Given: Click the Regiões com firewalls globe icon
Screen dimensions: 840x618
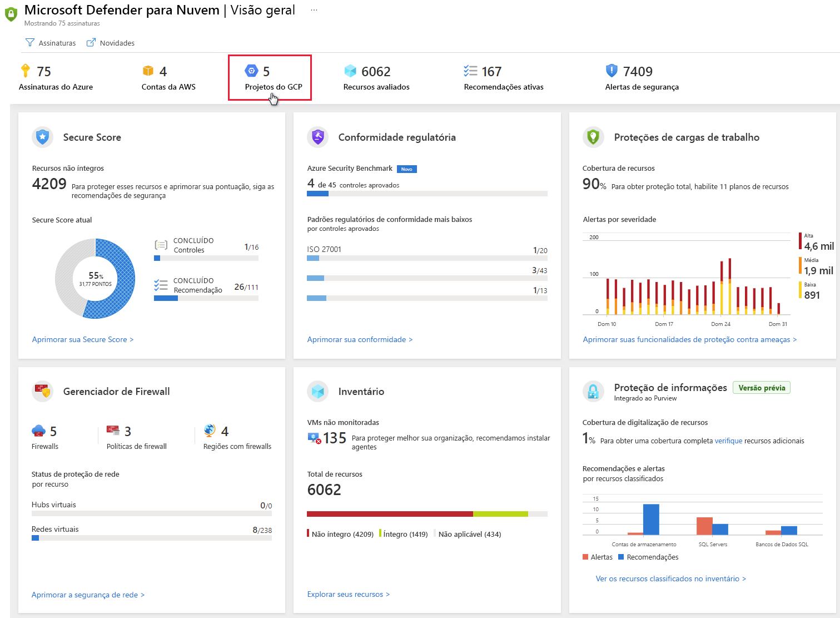Looking at the screenshot, I should click(210, 431).
